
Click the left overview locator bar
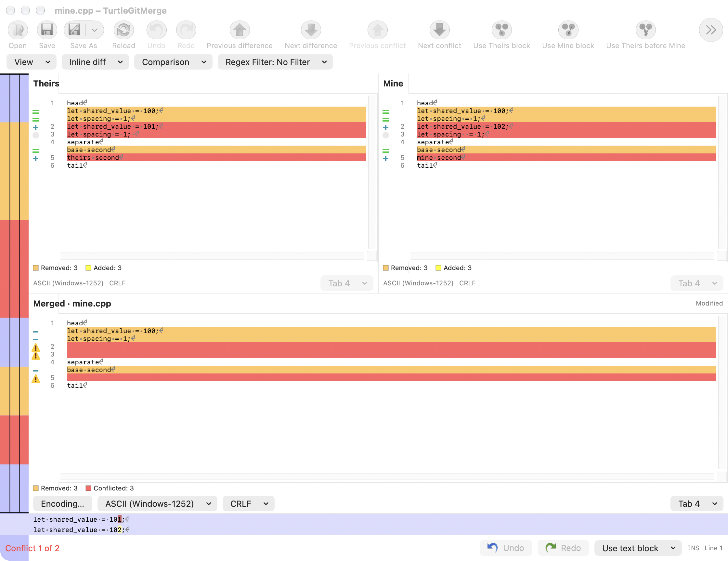tap(14, 293)
